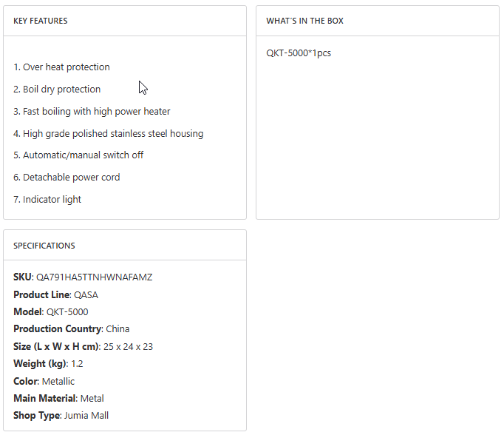Click the KEY FEATURES heading
The height and width of the screenshot is (435, 504).
[41, 21]
